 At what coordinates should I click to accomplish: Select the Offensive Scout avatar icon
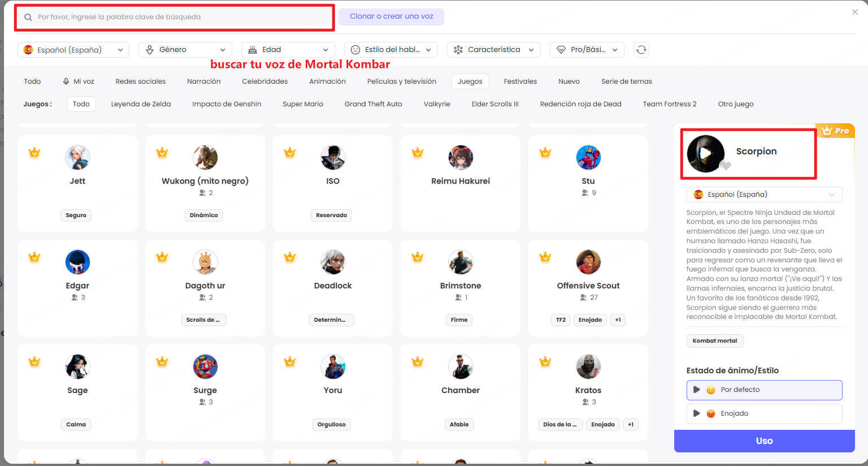[x=588, y=262]
